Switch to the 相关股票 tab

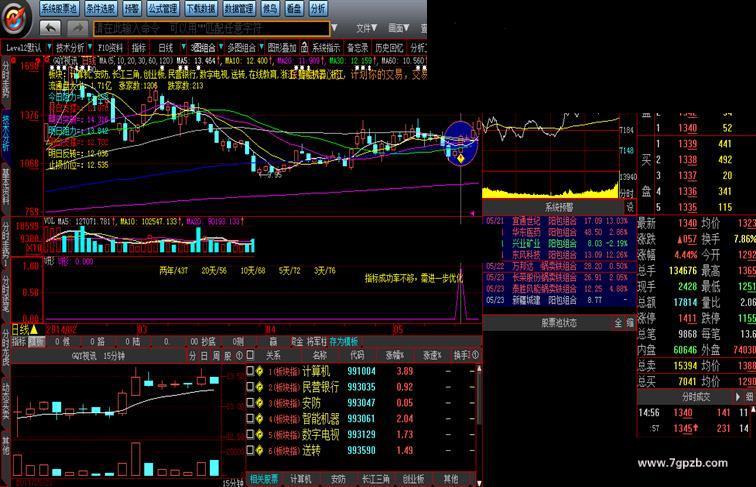[x=264, y=479]
